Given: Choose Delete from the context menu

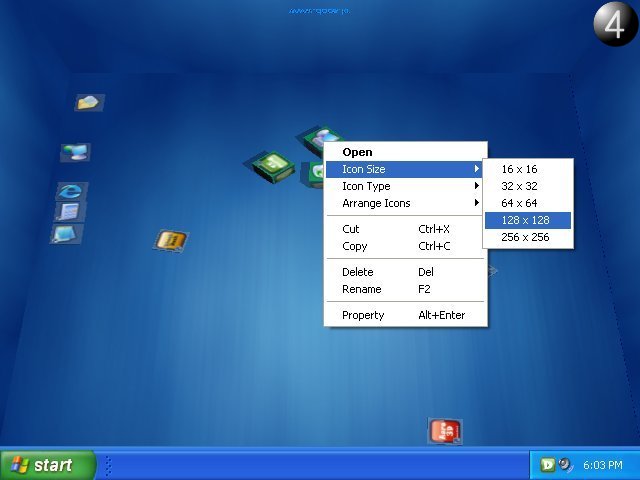Looking at the screenshot, I should 405,272.
